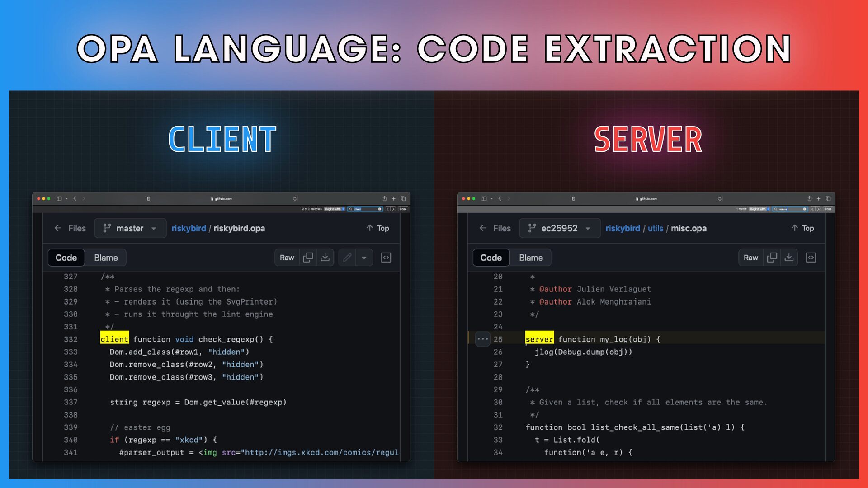Open riskybird breadcrumb link in server window

click(623, 228)
